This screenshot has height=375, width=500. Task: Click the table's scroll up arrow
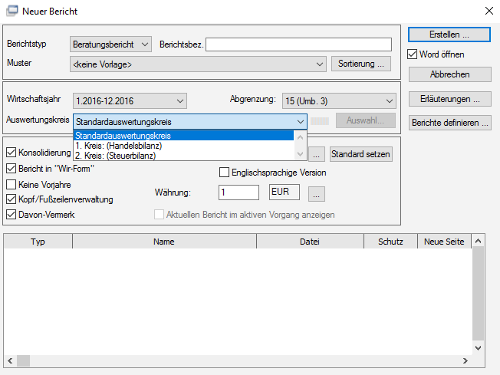(x=478, y=241)
